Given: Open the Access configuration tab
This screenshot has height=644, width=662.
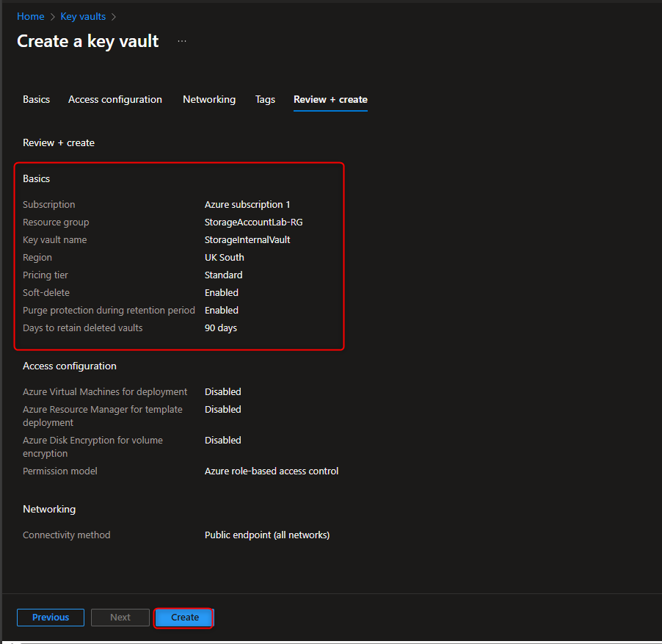Looking at the screenshot, I should pos(114,99).
